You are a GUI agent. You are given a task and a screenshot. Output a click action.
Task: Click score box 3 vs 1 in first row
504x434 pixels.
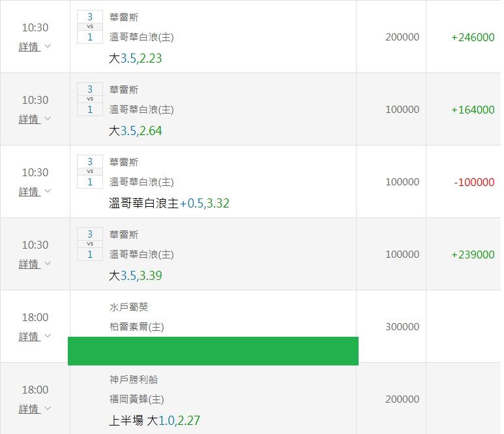(90, 27)
